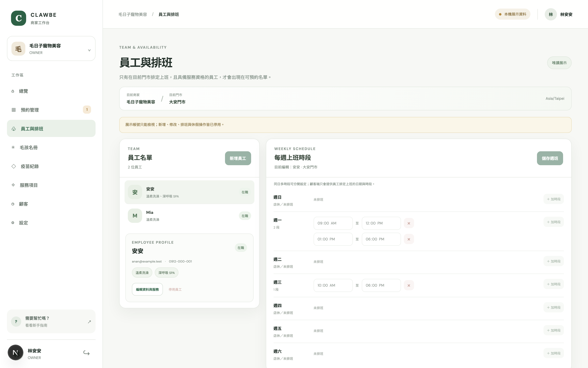Add a time slot for 週四

click(553, 307)
